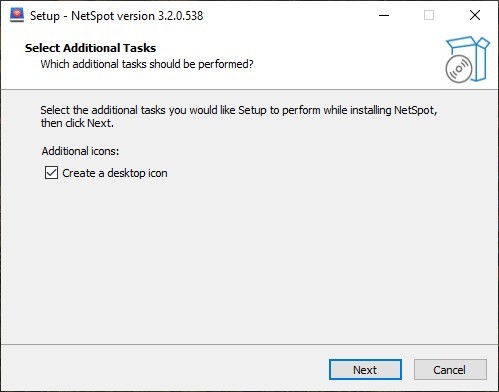
Task: Close the NetSpot Setup window
Action: coord(475,15)
